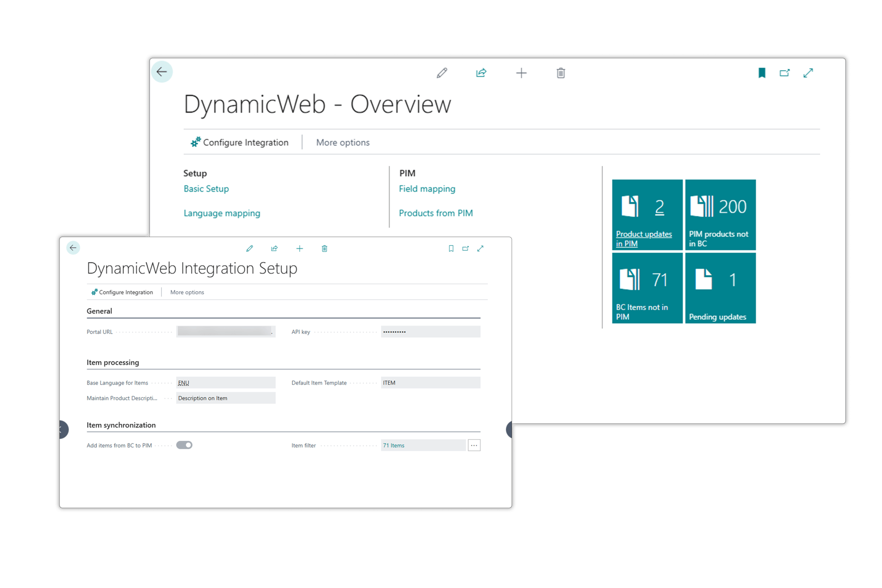Open the share icon on DynamicWeb Overview

click(x=481, y=73)
